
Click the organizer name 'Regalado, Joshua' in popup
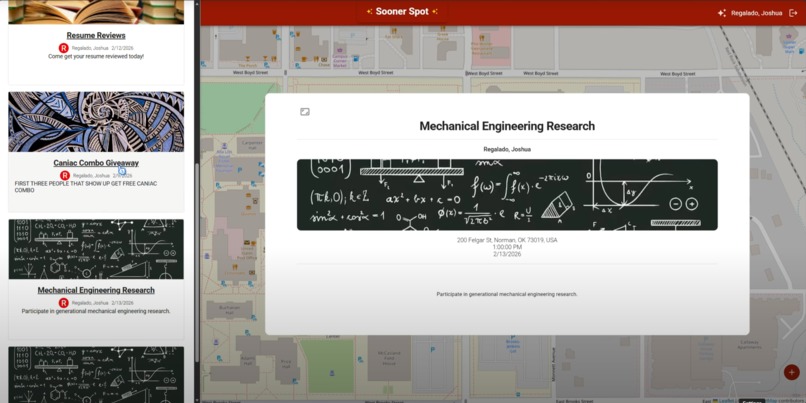507,150
